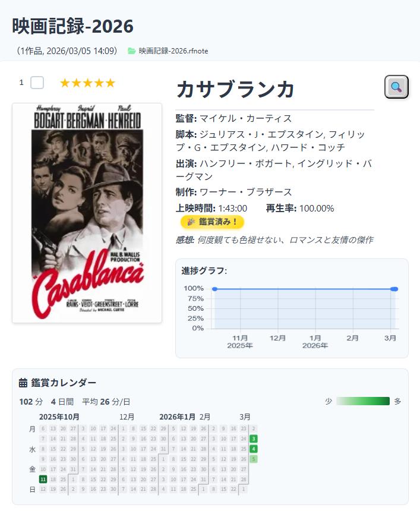Open the magnifier search icon beside カサブランカ

click(x=396, y=87)
